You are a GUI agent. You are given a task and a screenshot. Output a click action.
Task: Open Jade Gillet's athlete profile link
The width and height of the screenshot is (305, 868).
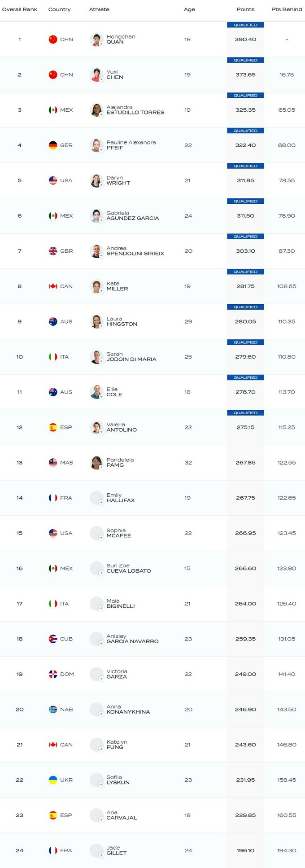[116, 850]
